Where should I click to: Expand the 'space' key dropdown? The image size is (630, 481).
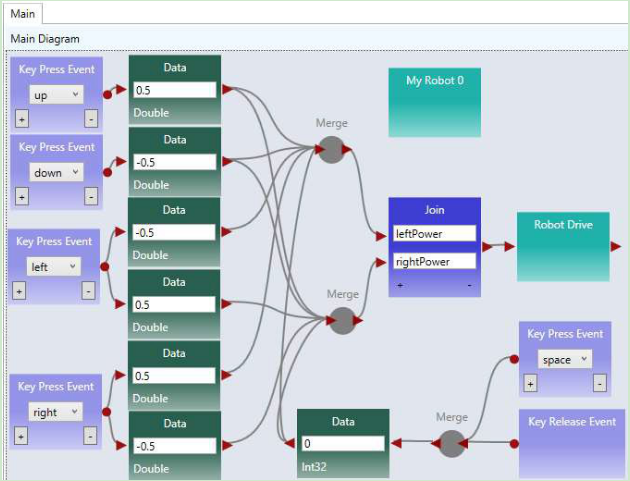click(x=564, y=359)
